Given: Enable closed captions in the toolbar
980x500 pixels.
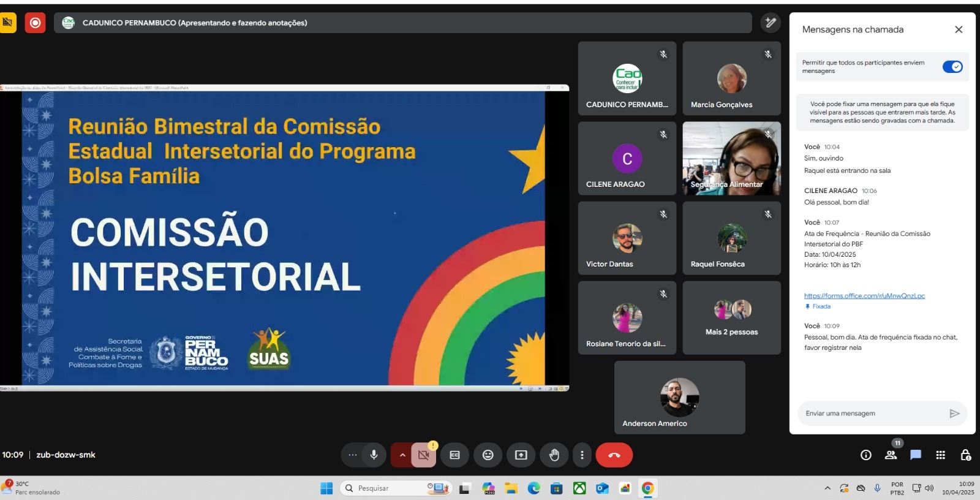Looking at the screenshot, I should 454,455.
